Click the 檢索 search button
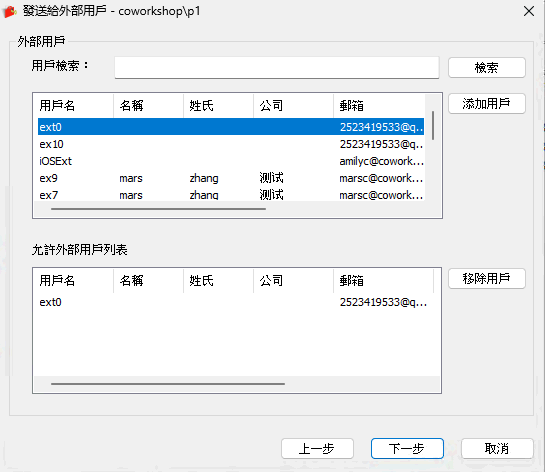 click(487, 67)
